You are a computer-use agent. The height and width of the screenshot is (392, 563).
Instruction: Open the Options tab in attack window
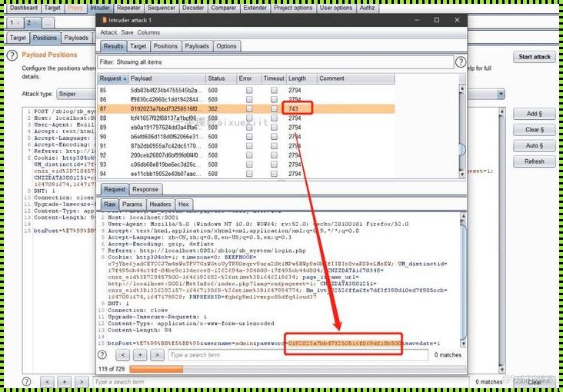click(x=227, y=46)
